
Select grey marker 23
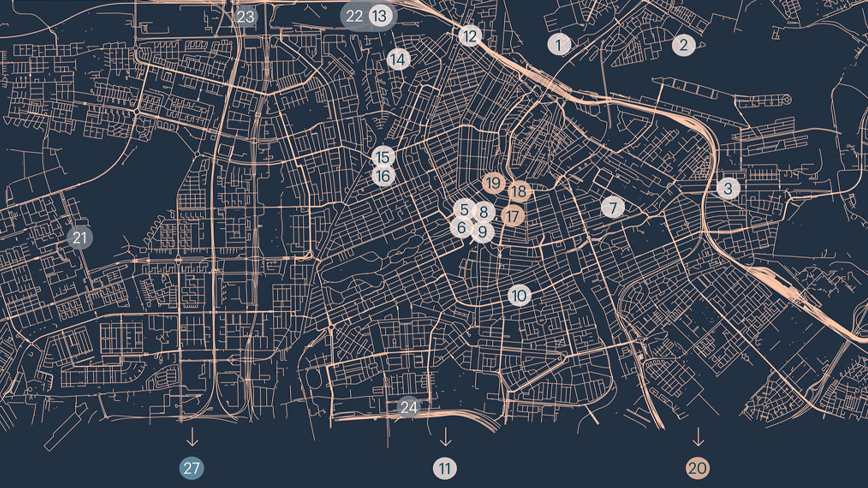click(246, 17)
